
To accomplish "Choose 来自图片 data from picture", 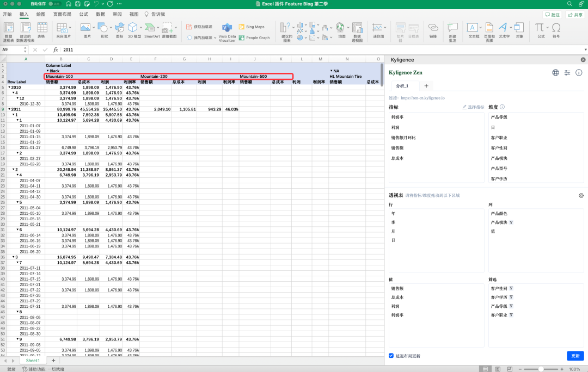I will pyautogui.click(x=63, y=30).
